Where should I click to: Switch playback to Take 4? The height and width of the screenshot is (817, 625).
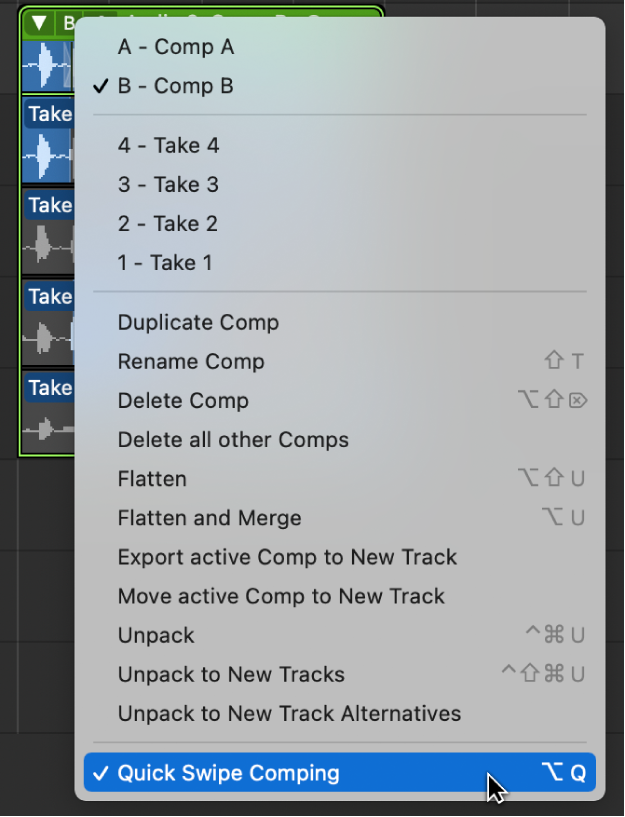(x=168, y=145)
